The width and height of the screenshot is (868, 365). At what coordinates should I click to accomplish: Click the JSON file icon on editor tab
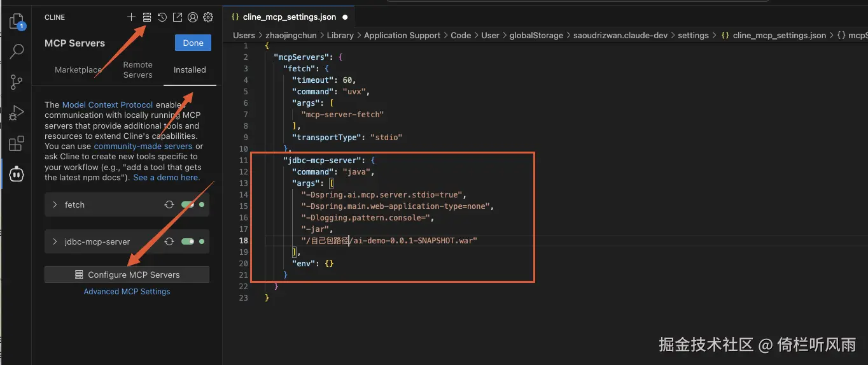click(x=235, y=17)
